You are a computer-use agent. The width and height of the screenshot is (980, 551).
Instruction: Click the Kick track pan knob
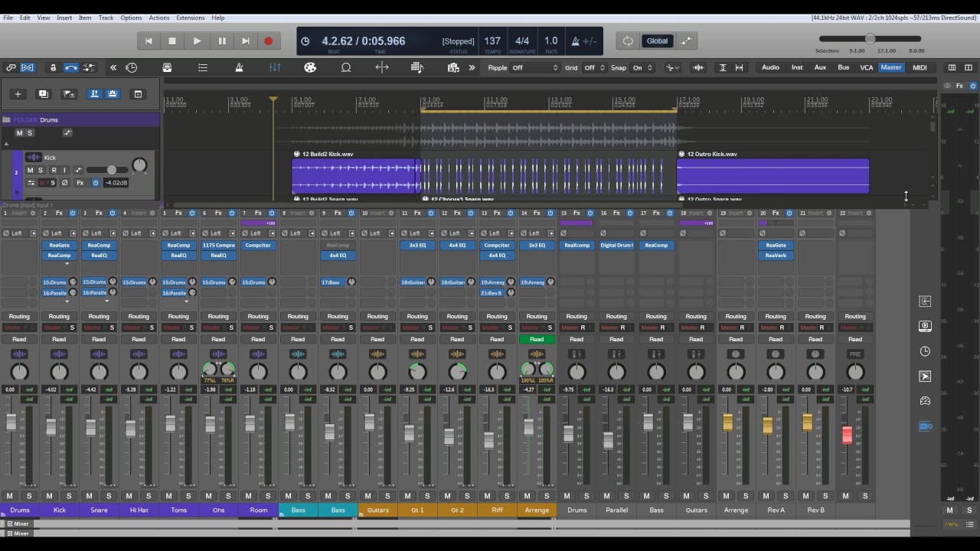[139, 165]
